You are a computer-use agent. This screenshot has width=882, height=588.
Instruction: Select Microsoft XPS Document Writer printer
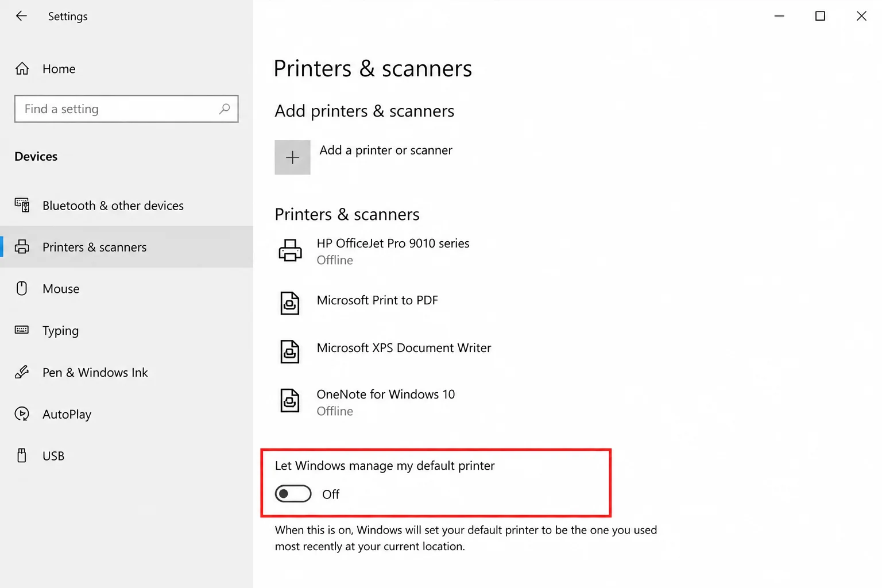404,348
